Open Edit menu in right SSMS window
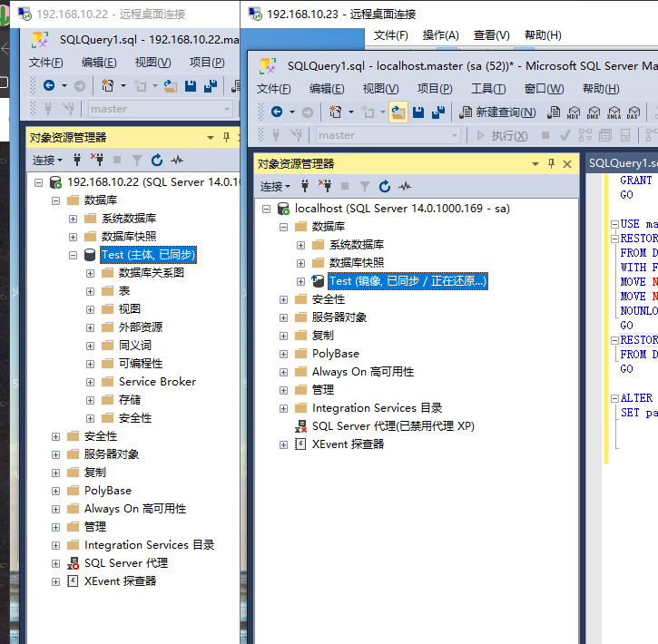Image resolution: width=658 pixels, height=644 pixels. point(327,89)
